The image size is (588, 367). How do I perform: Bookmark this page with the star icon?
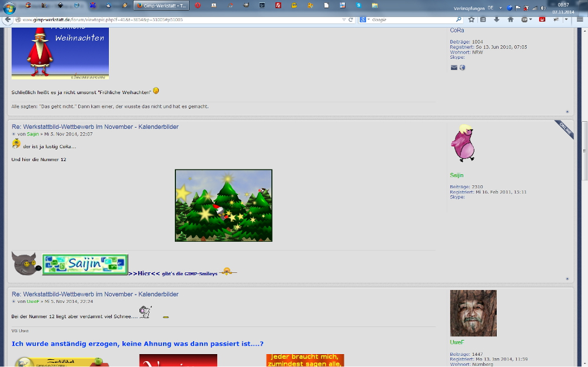(x=471, y=19)
